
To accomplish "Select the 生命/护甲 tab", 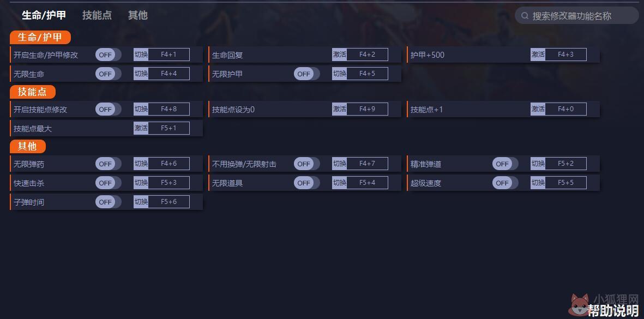I will click(44, 15).
